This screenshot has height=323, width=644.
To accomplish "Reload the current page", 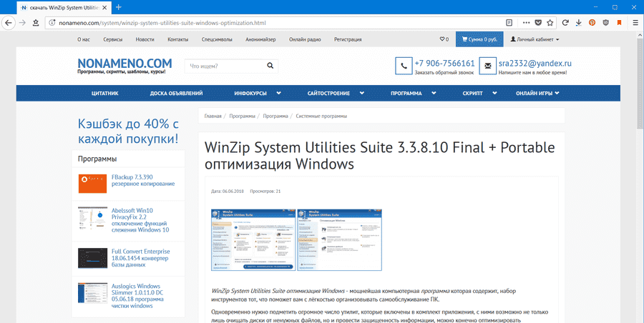I will pyautogui.click(x=565, y=23).
